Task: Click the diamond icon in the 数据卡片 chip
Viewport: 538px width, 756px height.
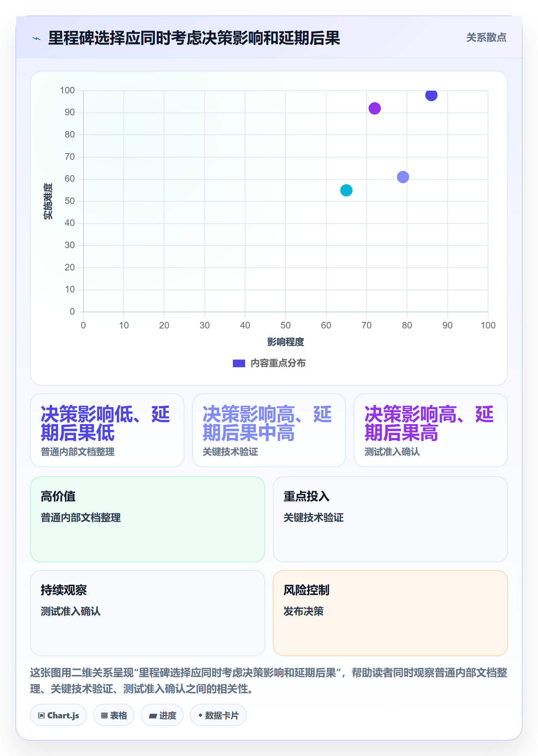Action: (200, 715)
